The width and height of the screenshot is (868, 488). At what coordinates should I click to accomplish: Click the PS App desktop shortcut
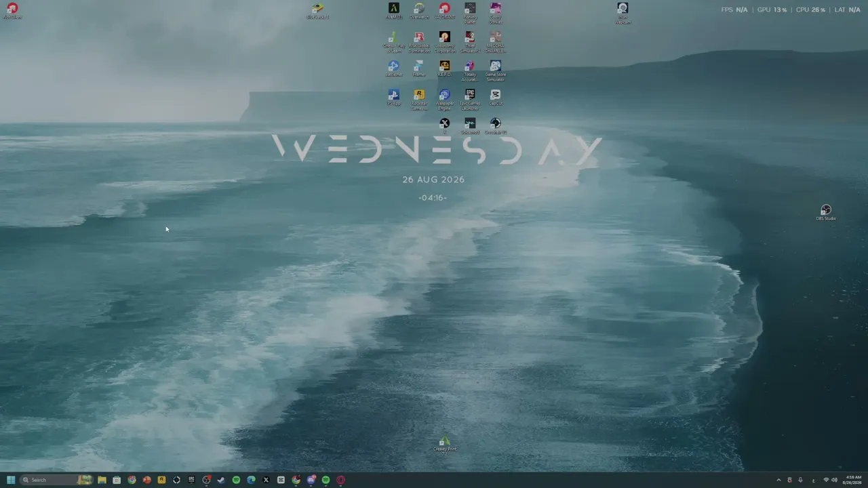point(394,98)
